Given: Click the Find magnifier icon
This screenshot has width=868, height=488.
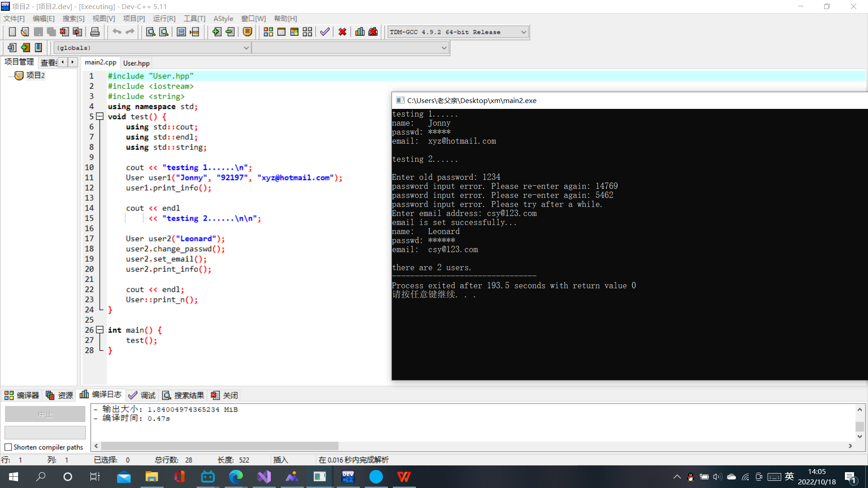Looking at the screenshot, I should 151,32.
